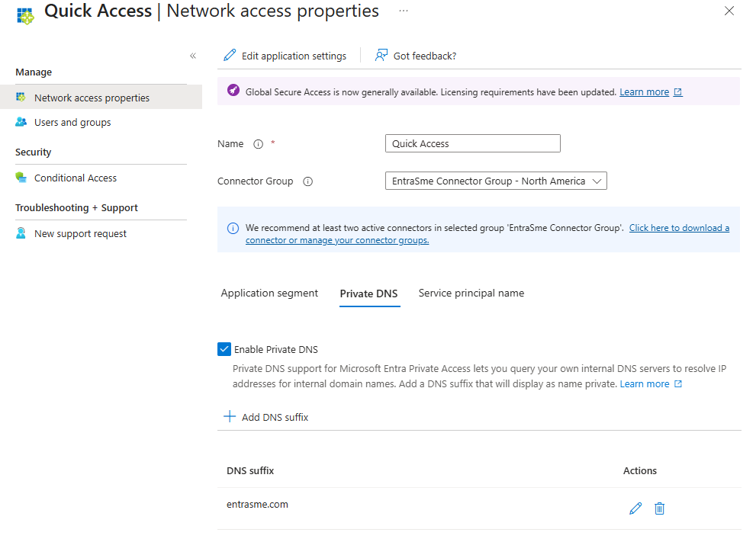Close the Network access properties pane
This screenshot has height=542, width=756.
[729, 11]
